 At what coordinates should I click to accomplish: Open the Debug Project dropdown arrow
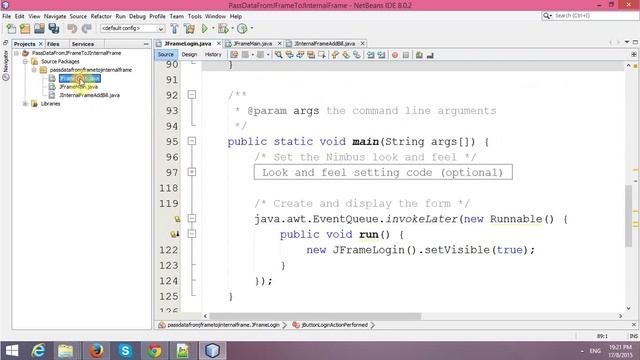232,29
